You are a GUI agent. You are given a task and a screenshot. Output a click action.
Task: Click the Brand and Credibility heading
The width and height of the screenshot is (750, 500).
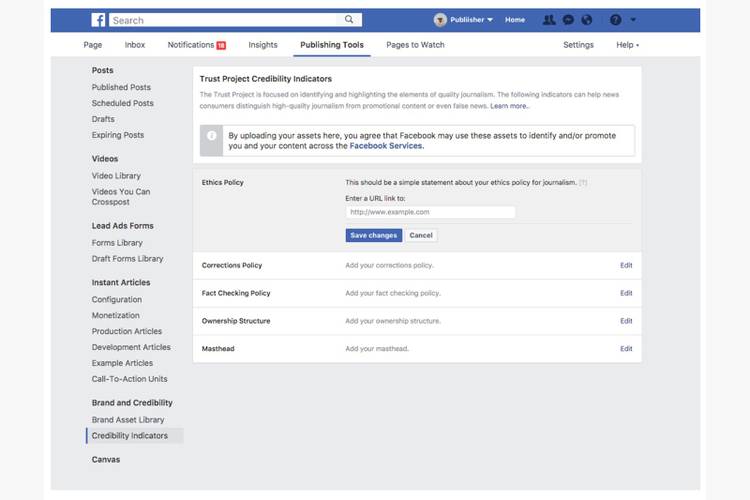(132, 403)
